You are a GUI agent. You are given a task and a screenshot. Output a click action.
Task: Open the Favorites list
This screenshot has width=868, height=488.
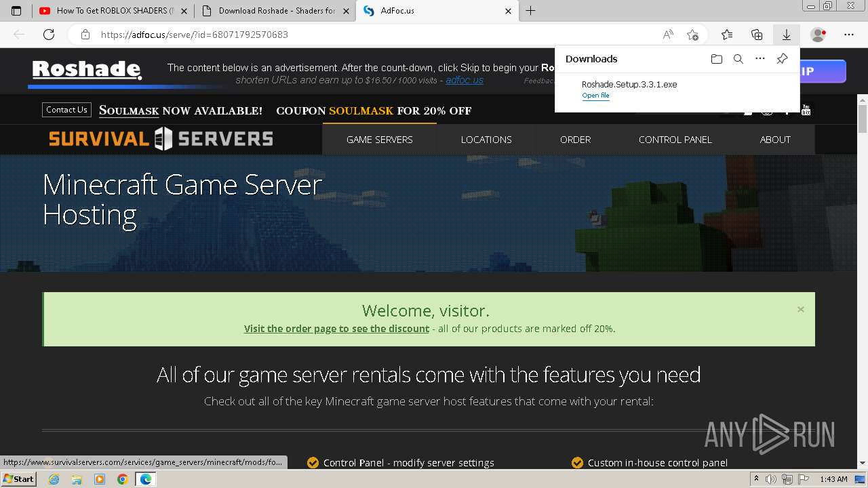(727, 35)
